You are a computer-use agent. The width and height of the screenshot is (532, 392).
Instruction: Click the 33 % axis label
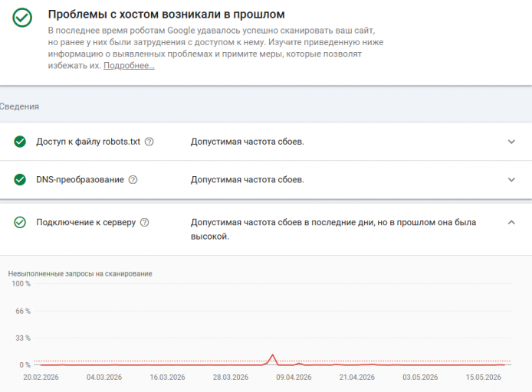tap(23, 338)
